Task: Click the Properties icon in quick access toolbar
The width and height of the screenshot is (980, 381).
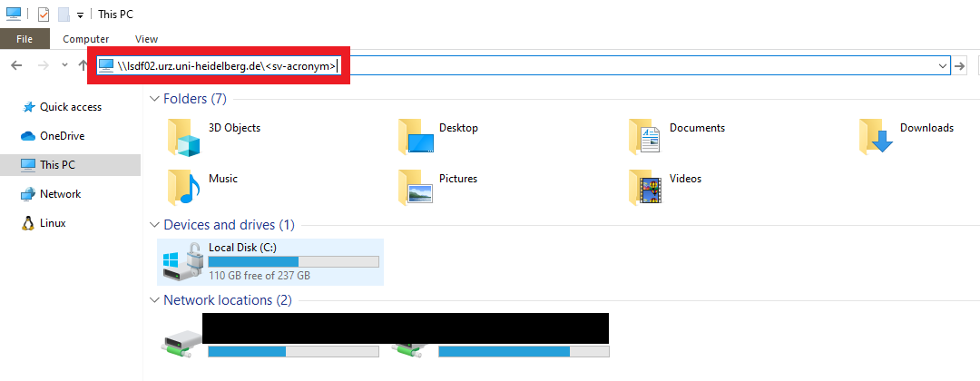Action: point(43,15)
